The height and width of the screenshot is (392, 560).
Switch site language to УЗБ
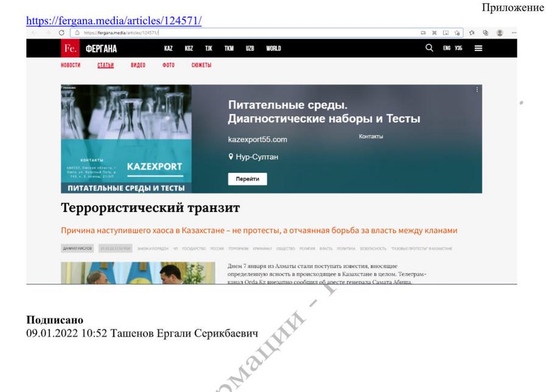458,48
